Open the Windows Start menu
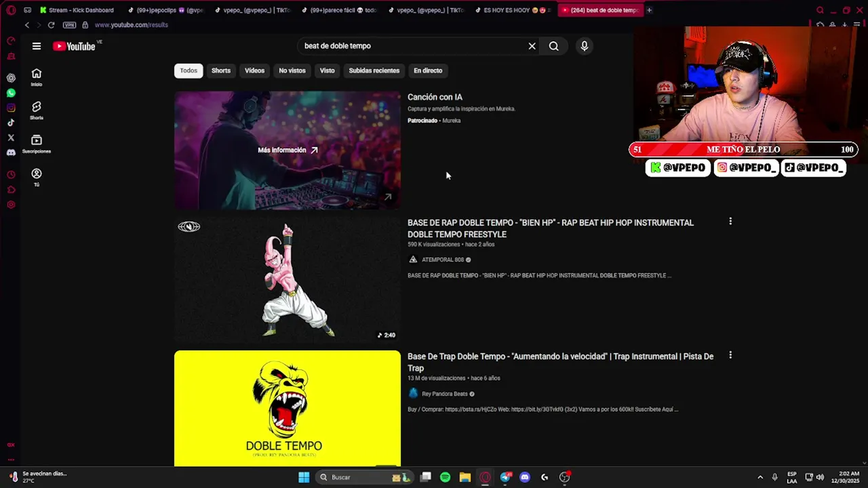 (x=304, y=477)
